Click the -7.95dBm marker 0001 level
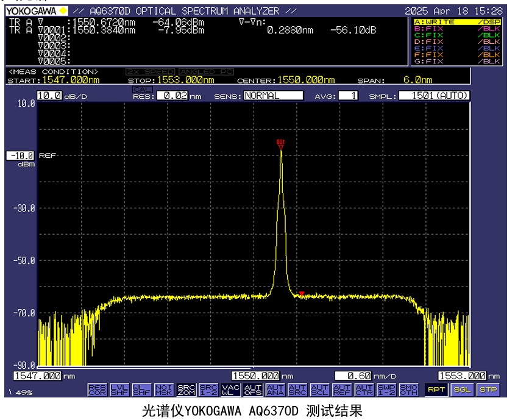This screenshot has height=420, width=515. [x=181, y=30]
